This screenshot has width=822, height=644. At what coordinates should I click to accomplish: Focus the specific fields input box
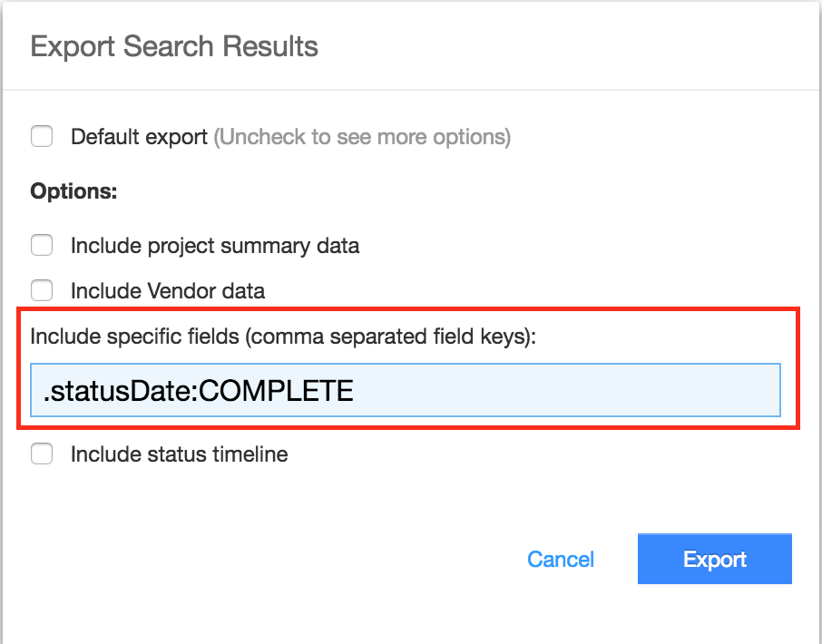pos(405,391)
